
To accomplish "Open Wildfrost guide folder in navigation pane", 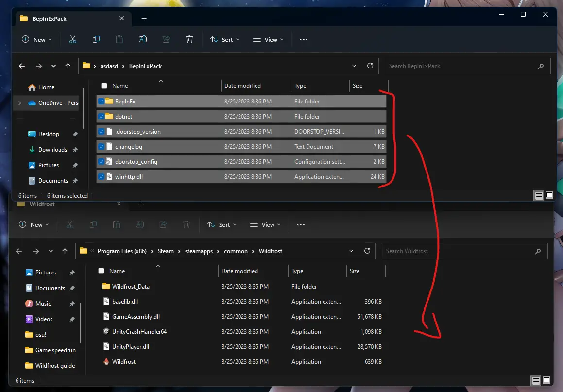I will [x=50, y=366].
